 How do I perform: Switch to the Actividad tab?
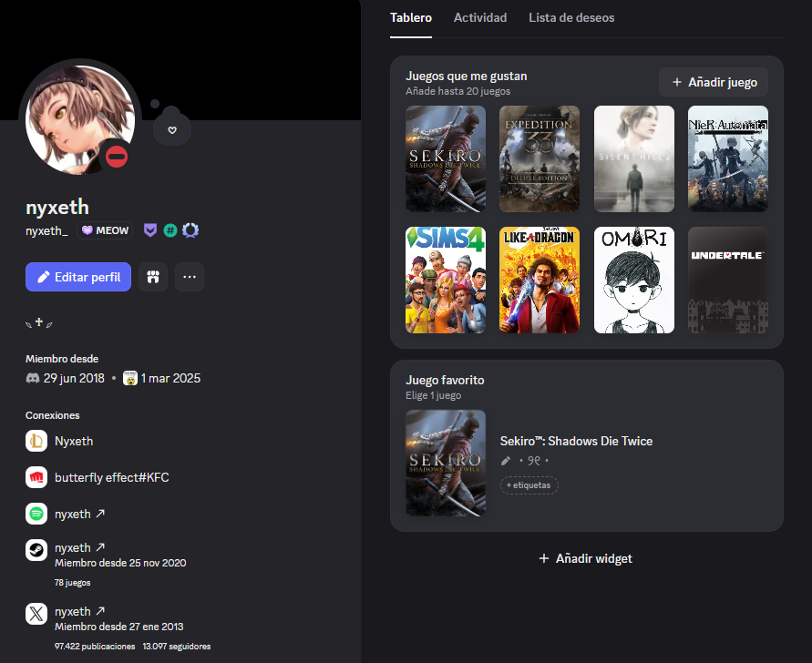[480, 18]
